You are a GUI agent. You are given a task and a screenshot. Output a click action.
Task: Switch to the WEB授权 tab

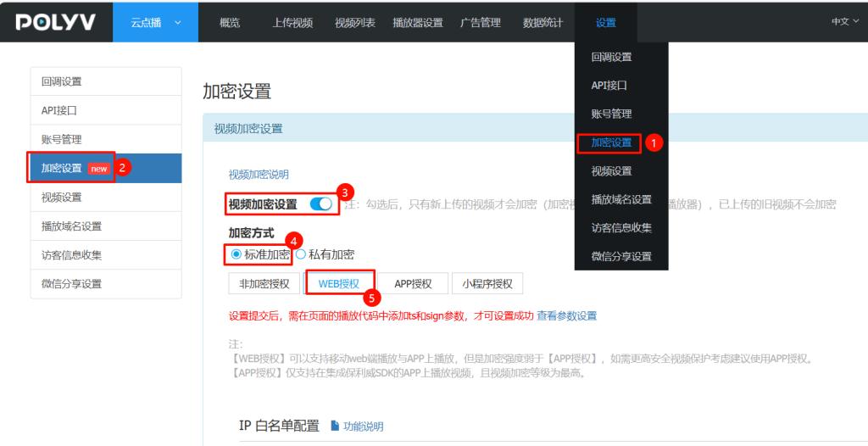pyautogui.click(x=339, y=283)
